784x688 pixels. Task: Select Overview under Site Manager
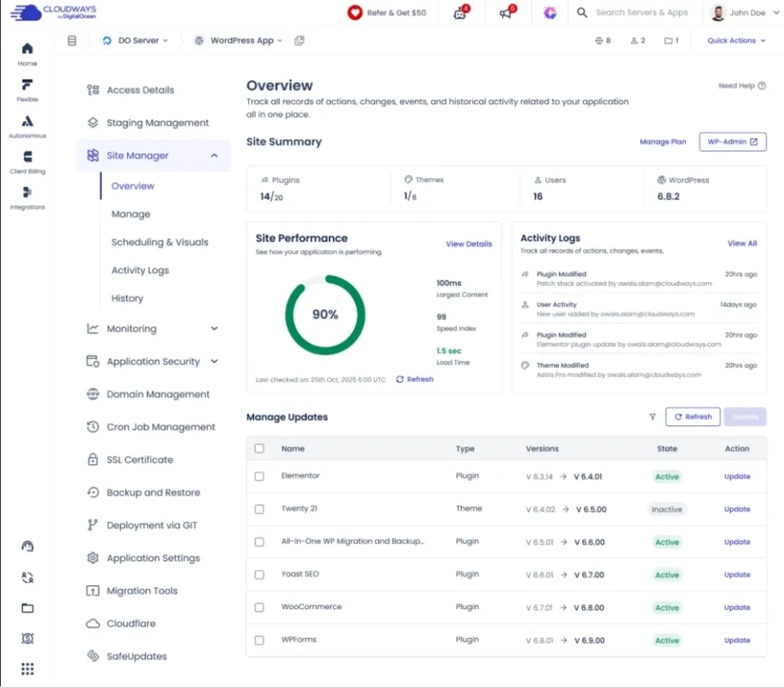coord(132,186)
